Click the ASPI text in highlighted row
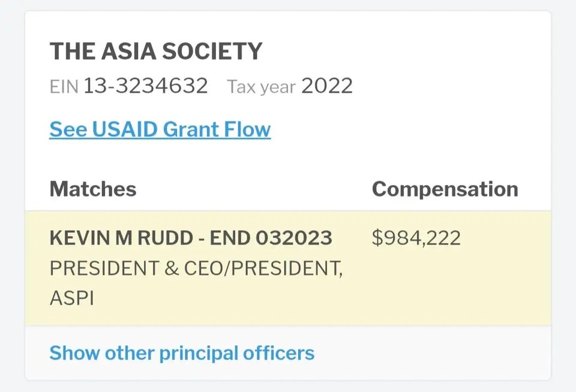576x392 pixels. pyautogui.click(x=71, y=298)
